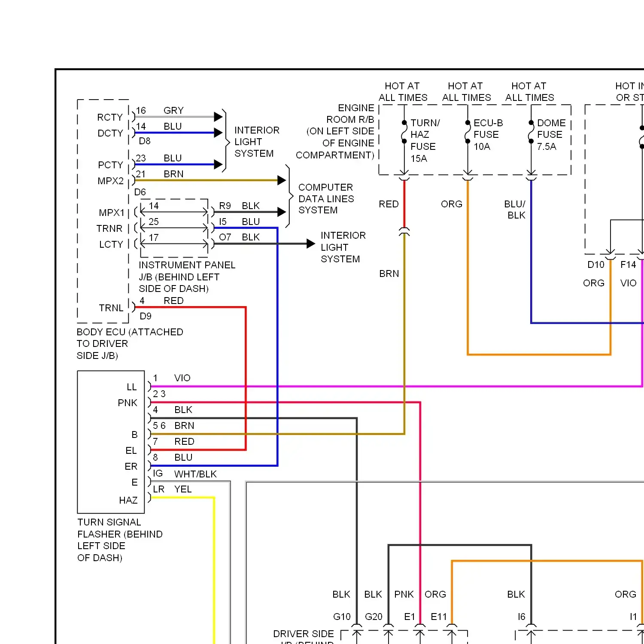Viewport: 644px width, 644px height.
Task: Select connector label I6
Action: coord(522,617)
